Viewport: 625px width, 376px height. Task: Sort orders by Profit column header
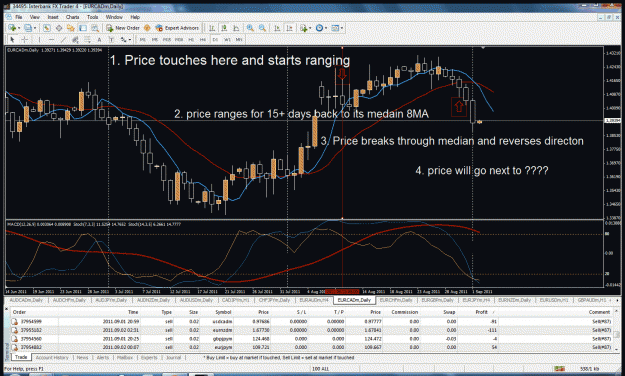tap(482, 312)
